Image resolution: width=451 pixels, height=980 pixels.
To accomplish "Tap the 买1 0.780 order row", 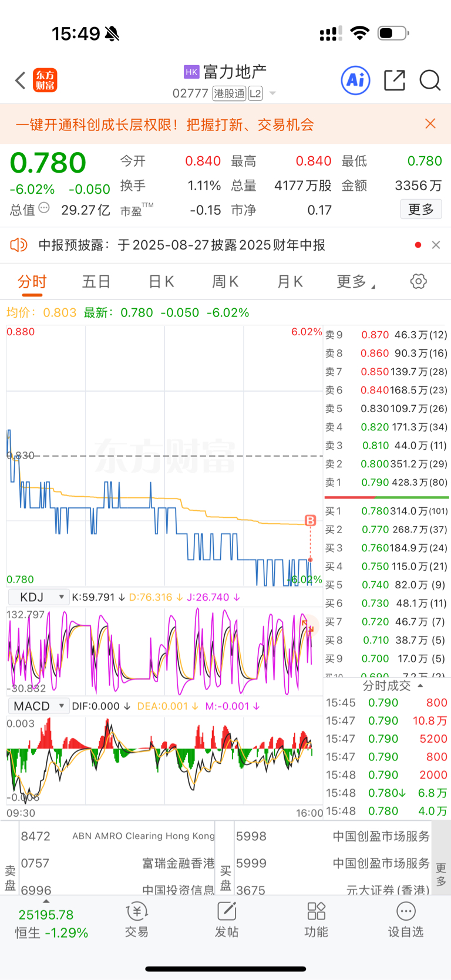I will coord(386,511).
